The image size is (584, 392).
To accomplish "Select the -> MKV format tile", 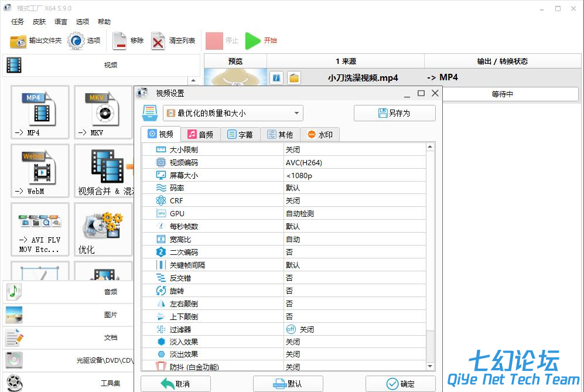I will (x=103, y=112).
